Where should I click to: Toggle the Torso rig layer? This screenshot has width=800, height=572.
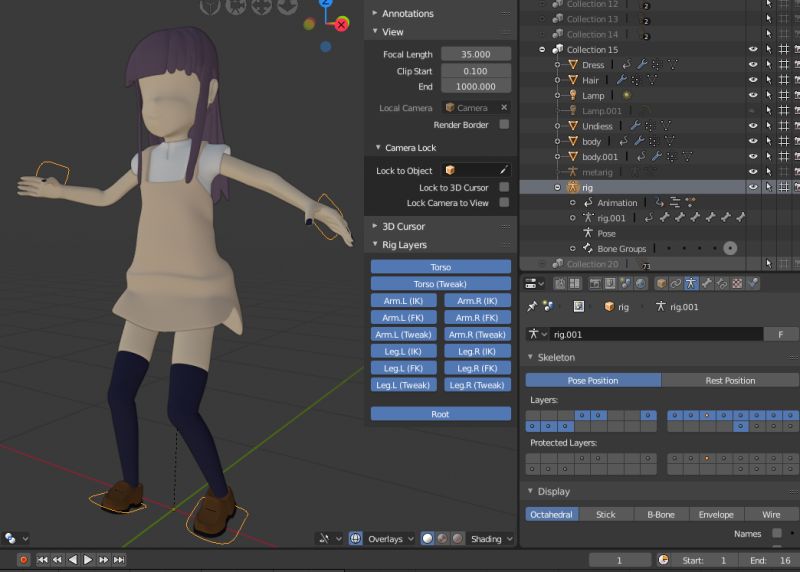click(441, 267)
